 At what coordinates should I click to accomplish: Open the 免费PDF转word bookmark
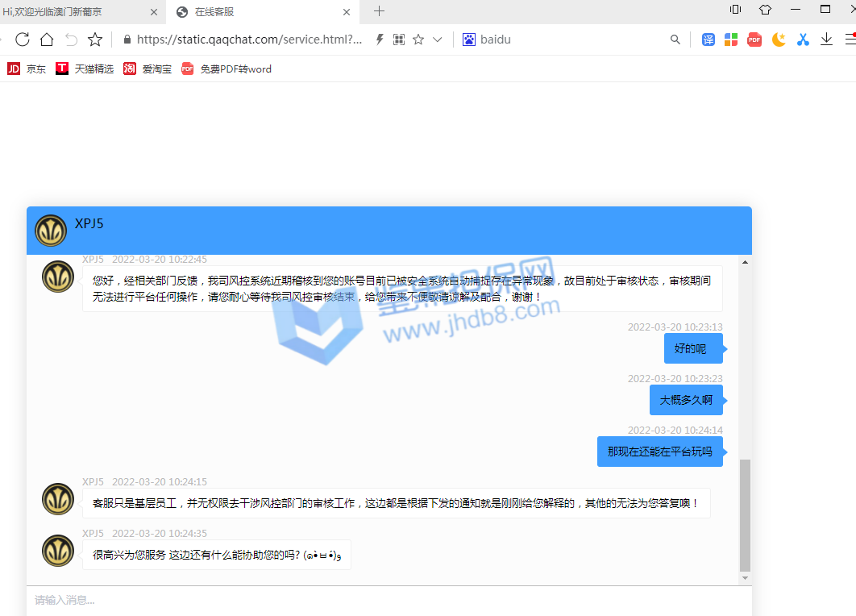[226, 69]
